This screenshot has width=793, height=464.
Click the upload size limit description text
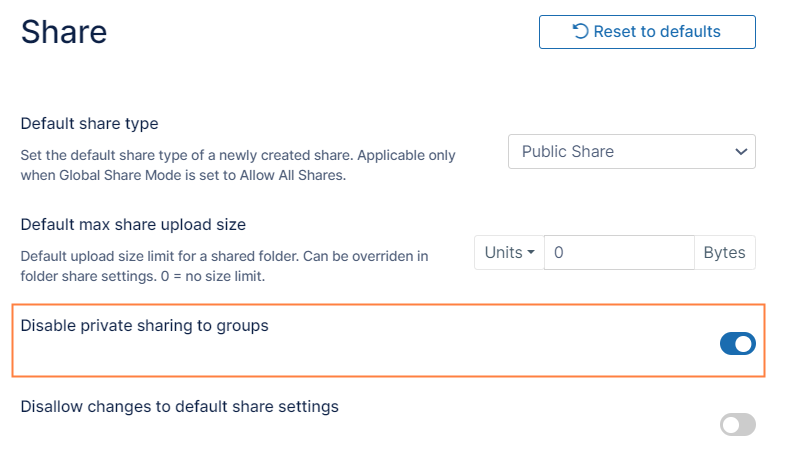tap(224, 265)
